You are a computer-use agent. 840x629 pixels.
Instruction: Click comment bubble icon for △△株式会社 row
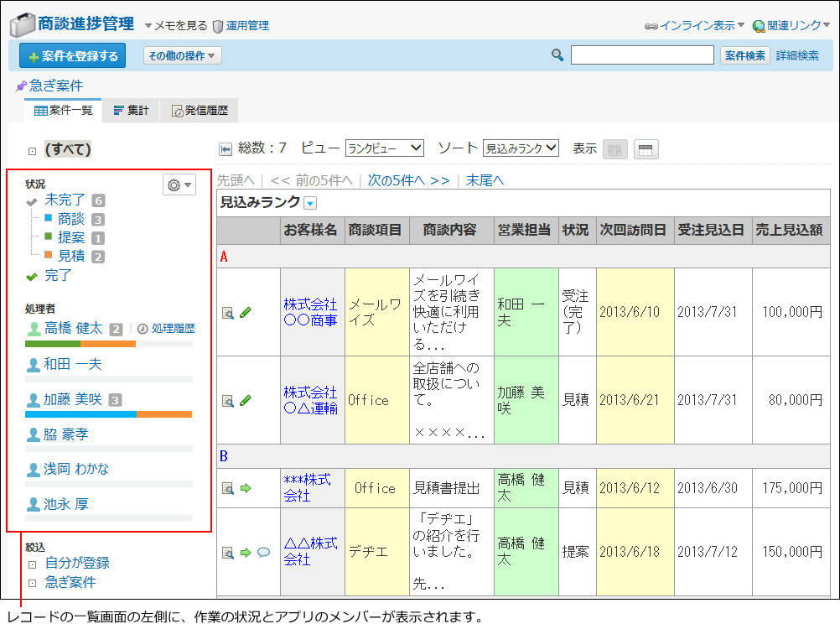263,553
